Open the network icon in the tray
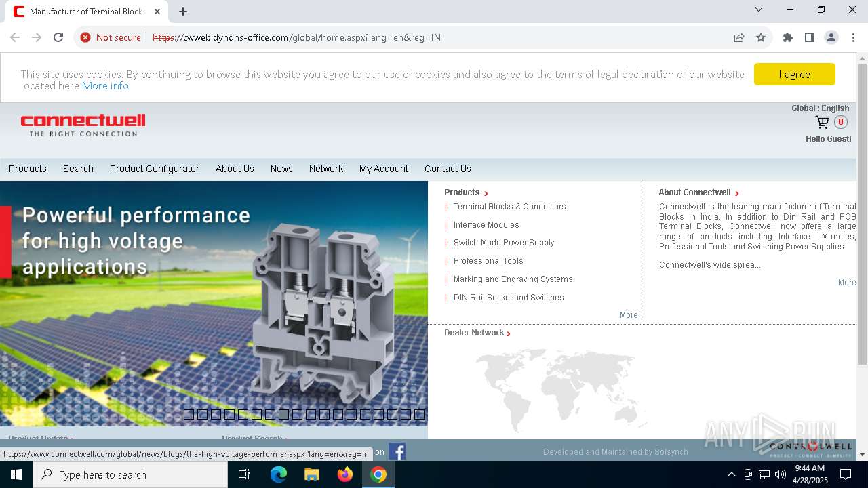Image resolution: width=868 pixels, height=488 pixels. [764, 474]
